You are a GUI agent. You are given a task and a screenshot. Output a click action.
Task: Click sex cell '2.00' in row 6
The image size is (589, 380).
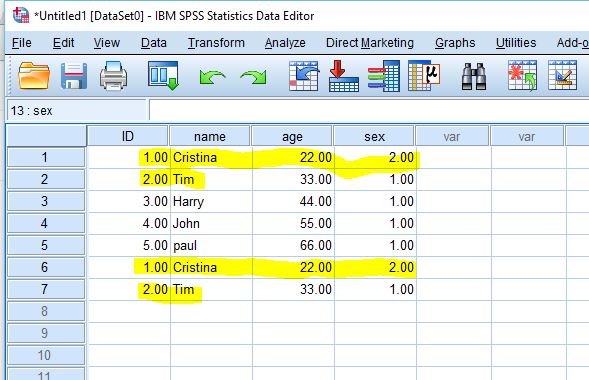point(375,267)
